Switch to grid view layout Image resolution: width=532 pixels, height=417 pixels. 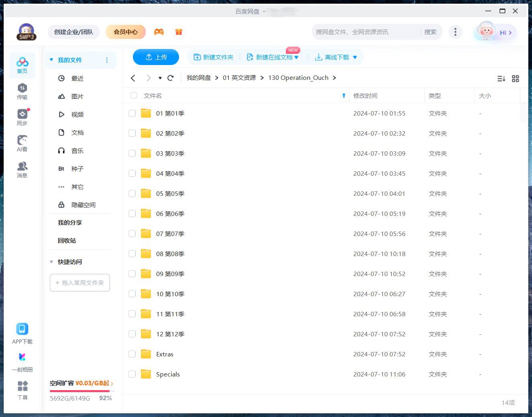coord(516,79)
